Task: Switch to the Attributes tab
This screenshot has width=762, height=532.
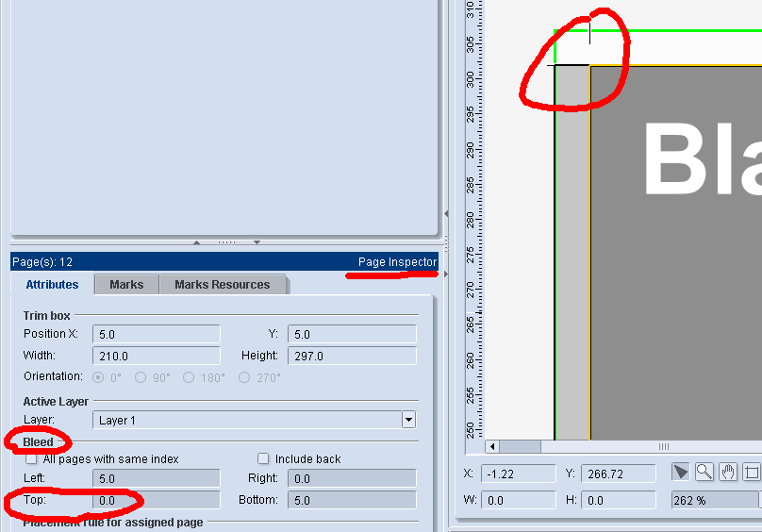Action: click(x=52, y=285)
